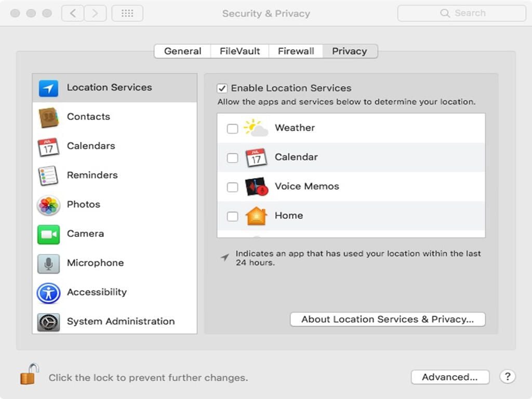Image resolution: width=532 pixels, height=399 pixels.
Task: Click the Reminders list icon
Action: click(x=48, y=176)
